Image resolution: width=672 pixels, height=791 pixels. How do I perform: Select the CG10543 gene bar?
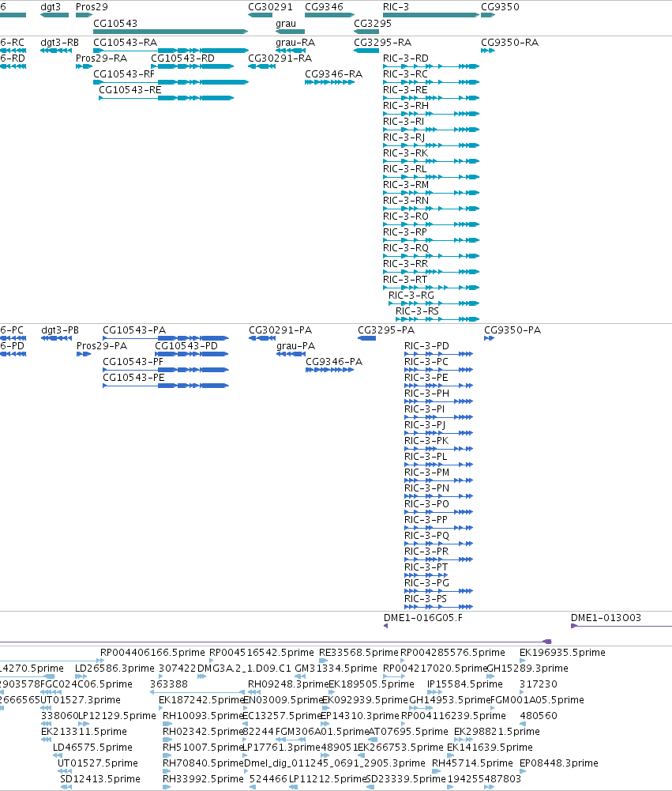click(x=171, y=32)
